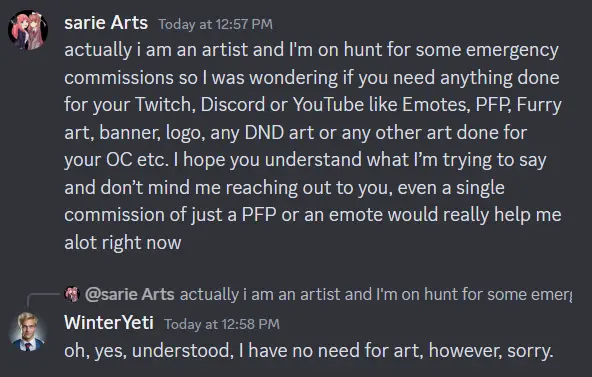This screenshot has width=592, height=377.
Task: Click "DND" in sarie Arts message
Action: coord(264,132)
